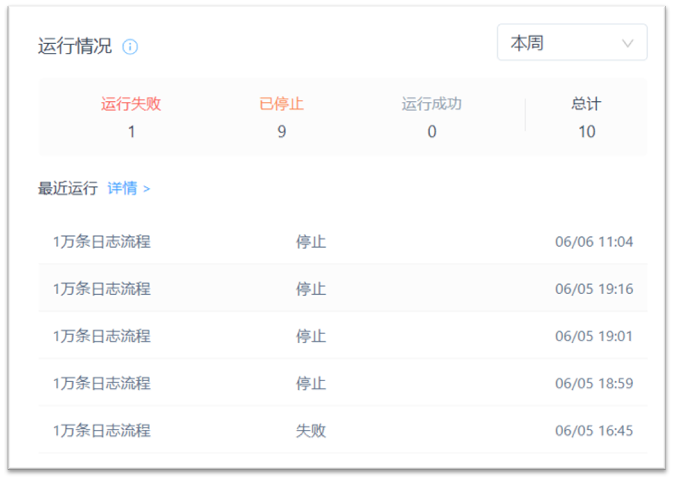Click the total count 10 under 总计
674x480 pixels.
click(586, 132)
